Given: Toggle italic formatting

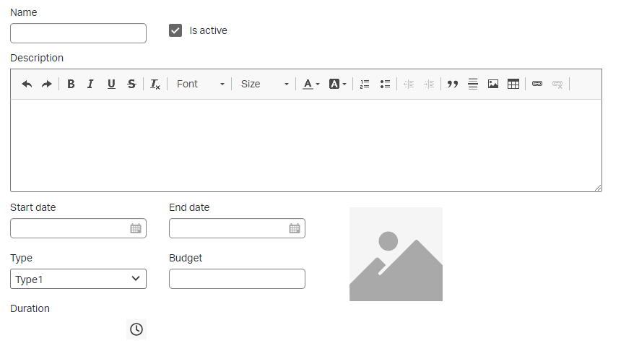Looking at the screenshot, I should (90, 84).
